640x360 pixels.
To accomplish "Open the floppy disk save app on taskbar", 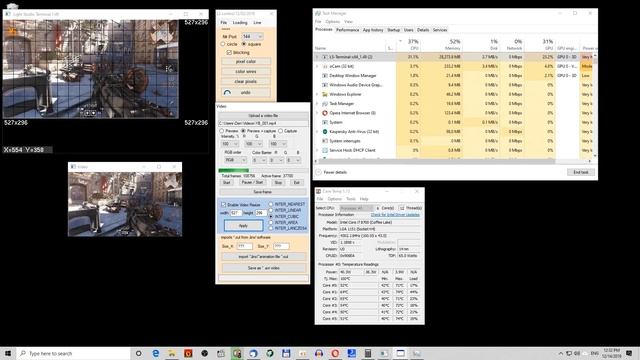I will 286,353.
